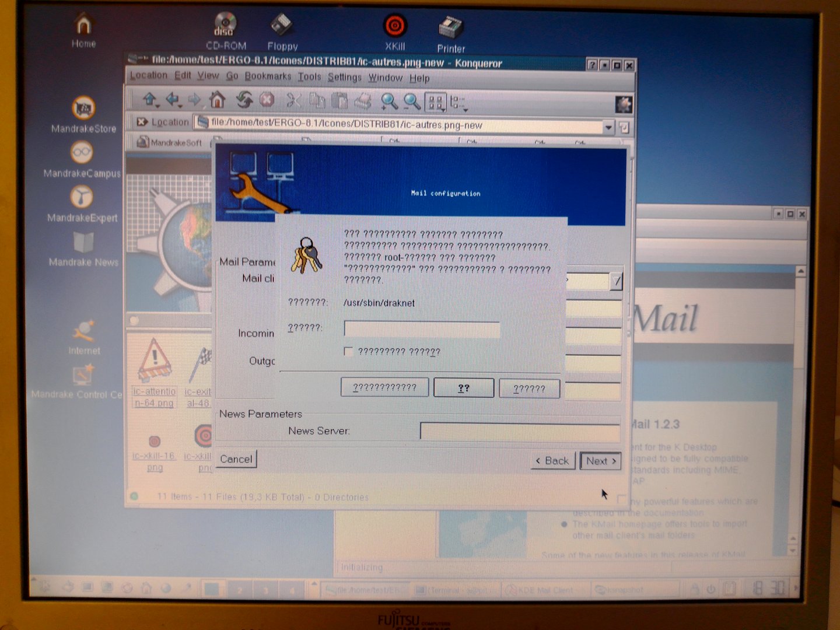Click KMail window's scrollbar down arrow

coord(792,550)
